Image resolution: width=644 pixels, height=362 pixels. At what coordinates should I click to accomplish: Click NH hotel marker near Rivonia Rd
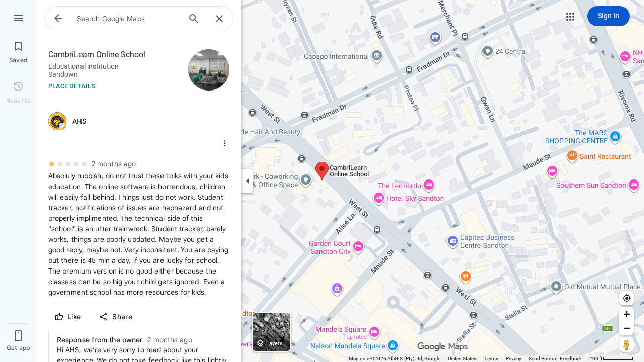pyautogui.click(x=625, y=56)
